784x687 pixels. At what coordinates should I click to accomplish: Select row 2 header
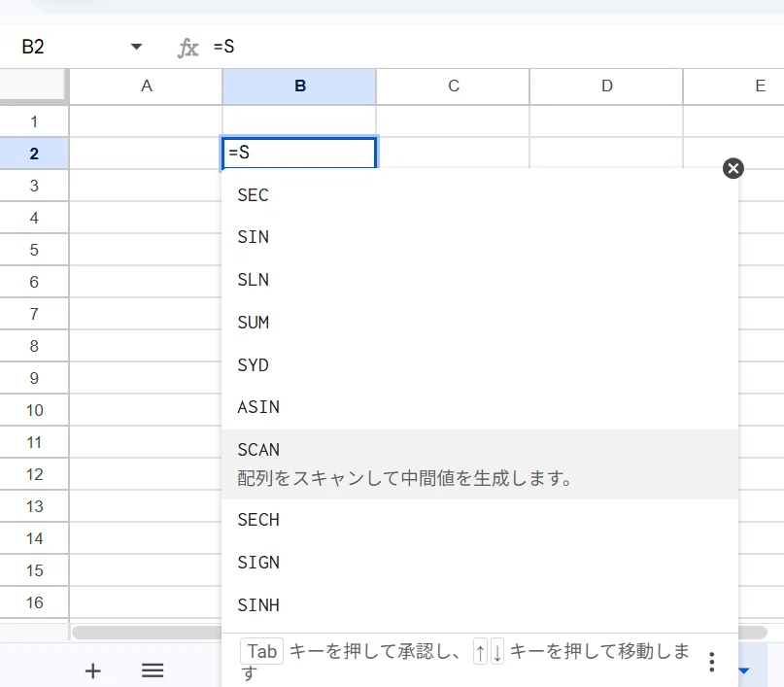(34, 154)
